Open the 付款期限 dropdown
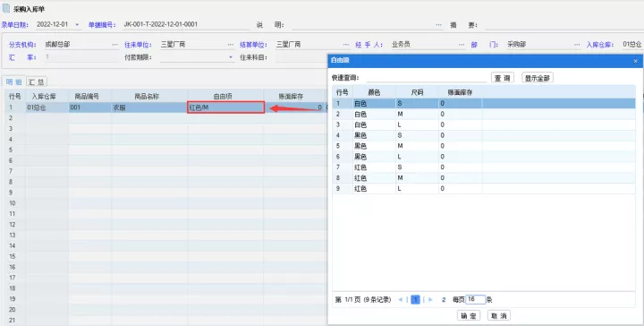 coord(231,57)
